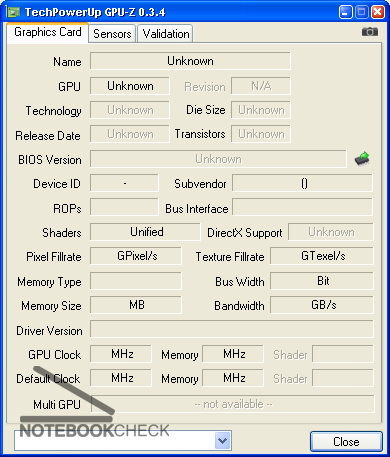Click the empty ROPs field
Viewport: 390px width, 457px height.
pos(124,207)
